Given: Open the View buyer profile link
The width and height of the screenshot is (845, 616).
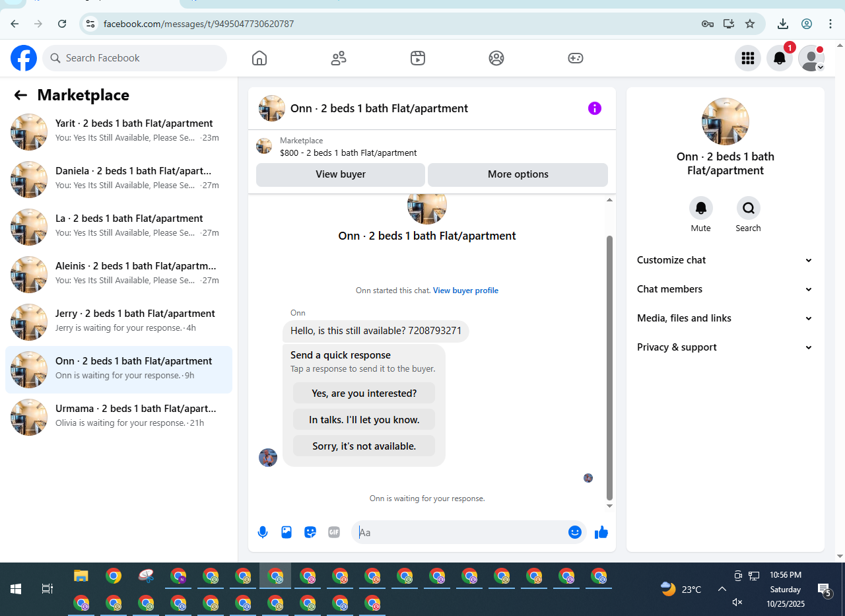Looking at the screenshot, I should (x=465, y=291).
